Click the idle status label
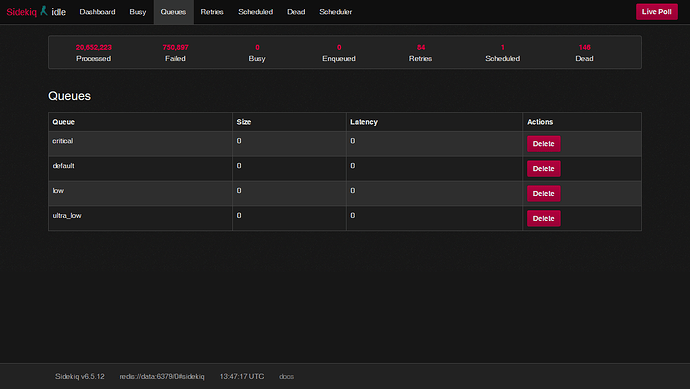 pos(59,12)
